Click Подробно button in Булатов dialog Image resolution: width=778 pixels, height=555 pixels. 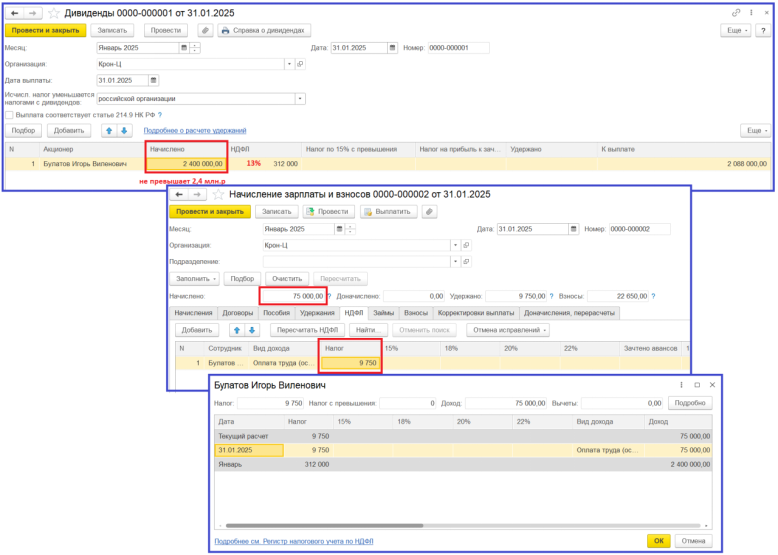point(690,403)
